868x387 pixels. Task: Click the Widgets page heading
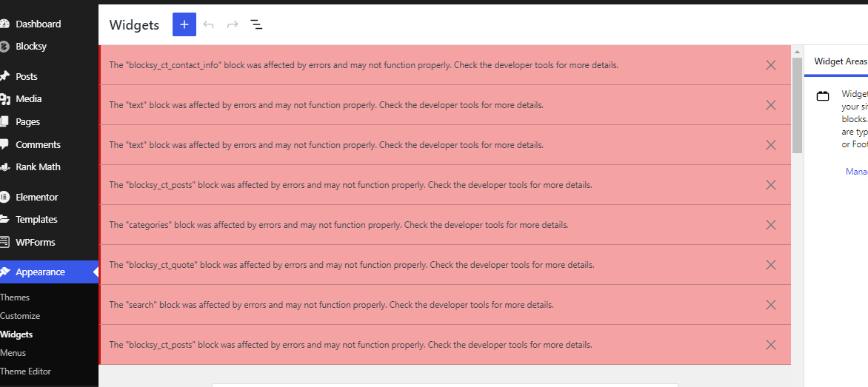click(134, 25)
